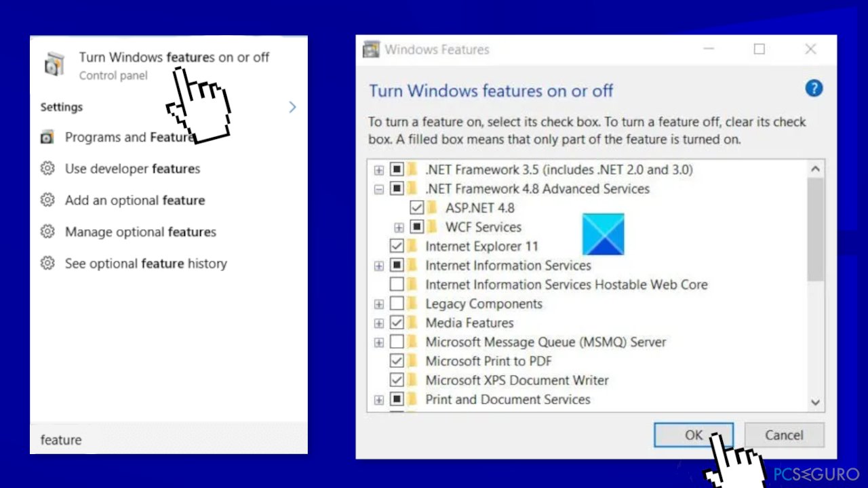
Task: Open See optional feature history
Action: 146,264
